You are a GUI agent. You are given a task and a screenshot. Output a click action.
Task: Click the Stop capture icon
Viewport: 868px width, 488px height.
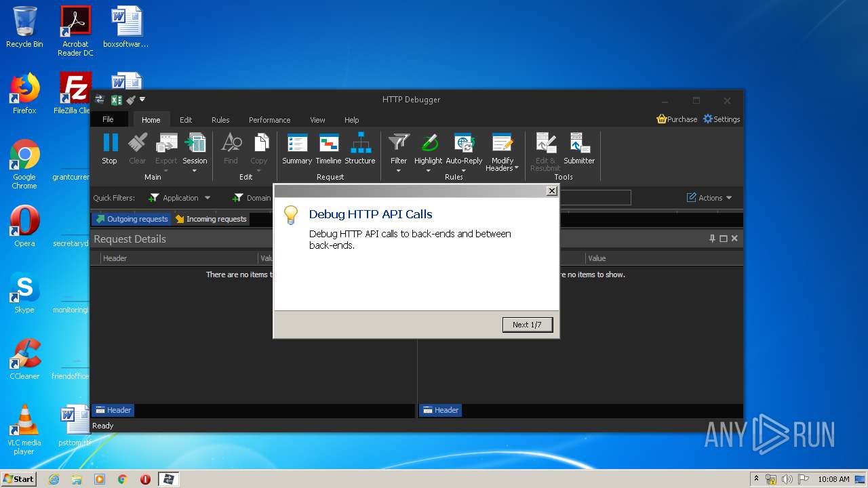coord(110,142)
